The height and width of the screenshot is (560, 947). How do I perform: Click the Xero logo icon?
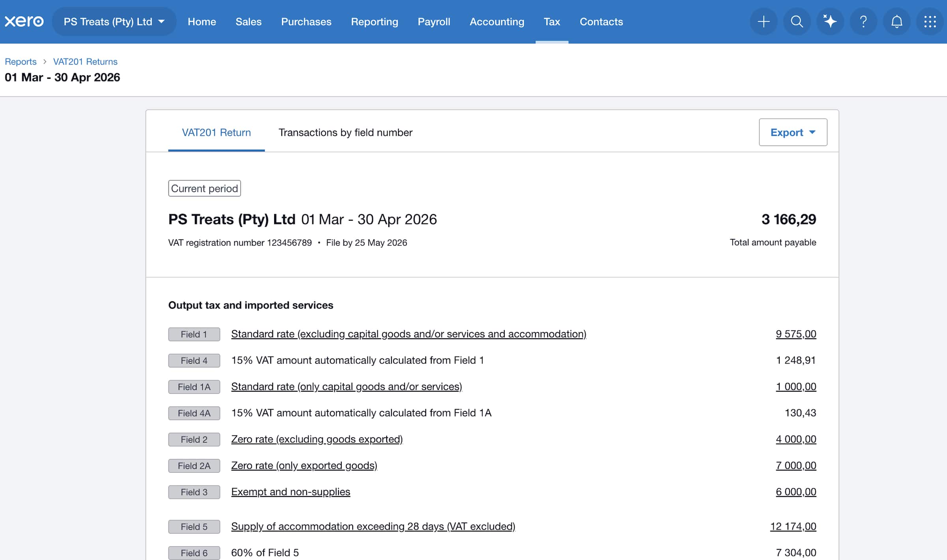pyautogui.click(x=24, y=21)
